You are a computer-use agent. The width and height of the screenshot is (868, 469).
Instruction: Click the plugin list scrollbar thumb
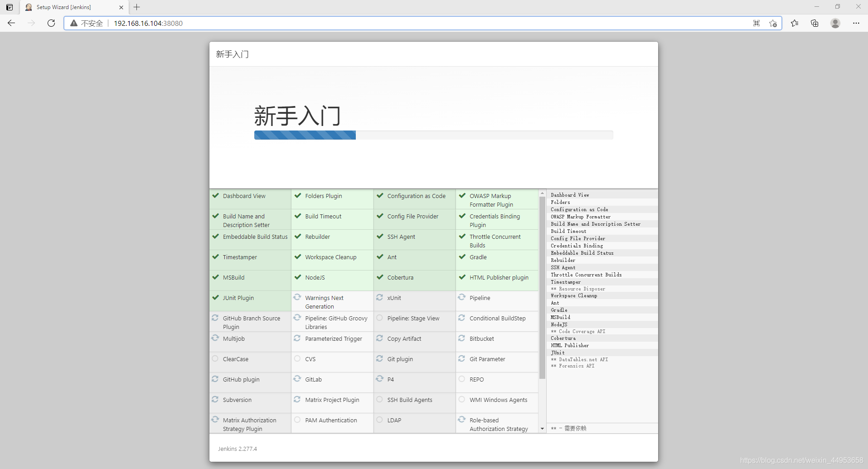pyautogui.click(x=542, y=288)
